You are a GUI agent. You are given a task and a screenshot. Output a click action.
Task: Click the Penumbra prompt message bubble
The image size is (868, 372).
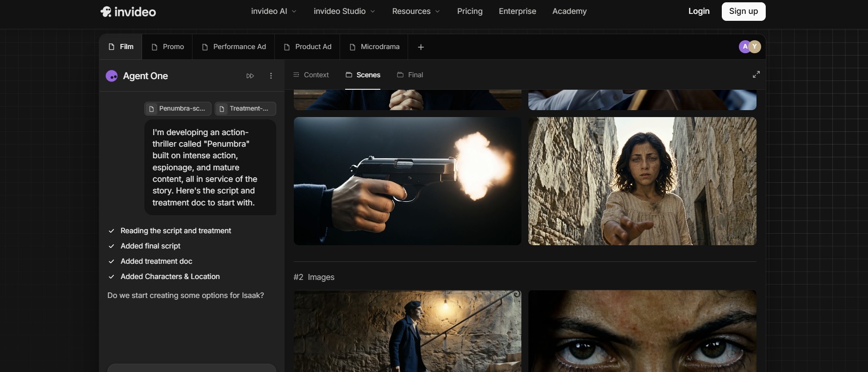[210, 167]
